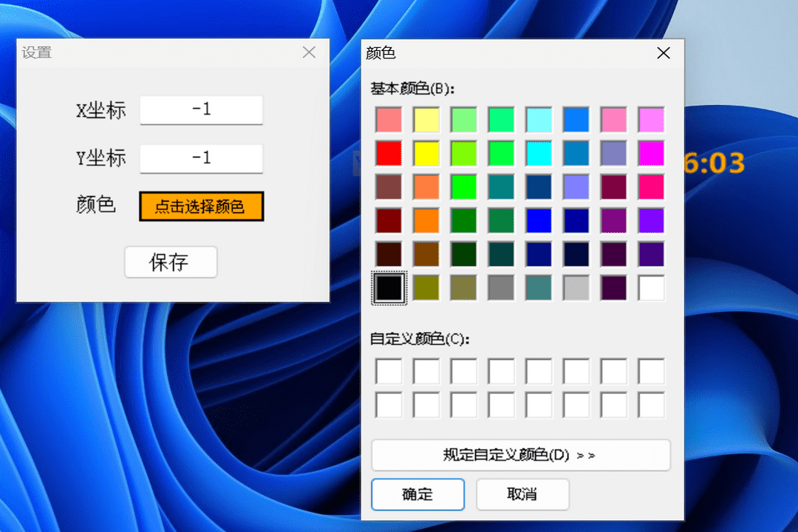Choose the light green swatch in top row
The height and width of the screenshot is (532, 798).
463,120
